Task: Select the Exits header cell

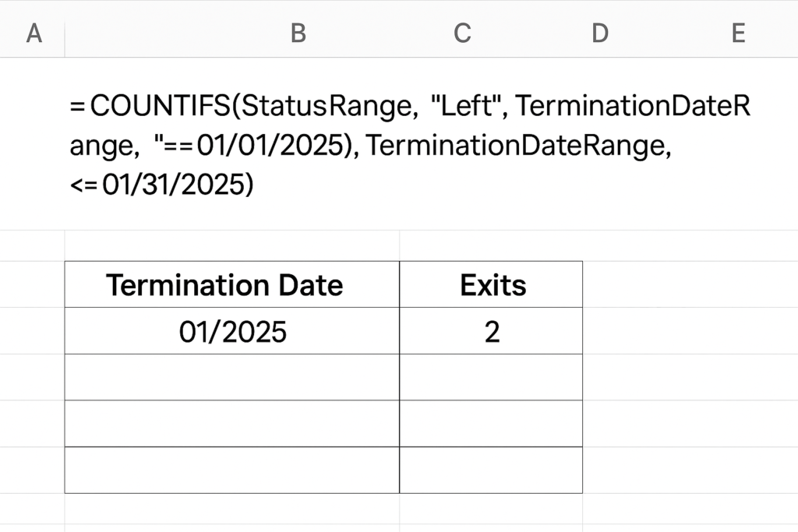Action: click(491, 284)
